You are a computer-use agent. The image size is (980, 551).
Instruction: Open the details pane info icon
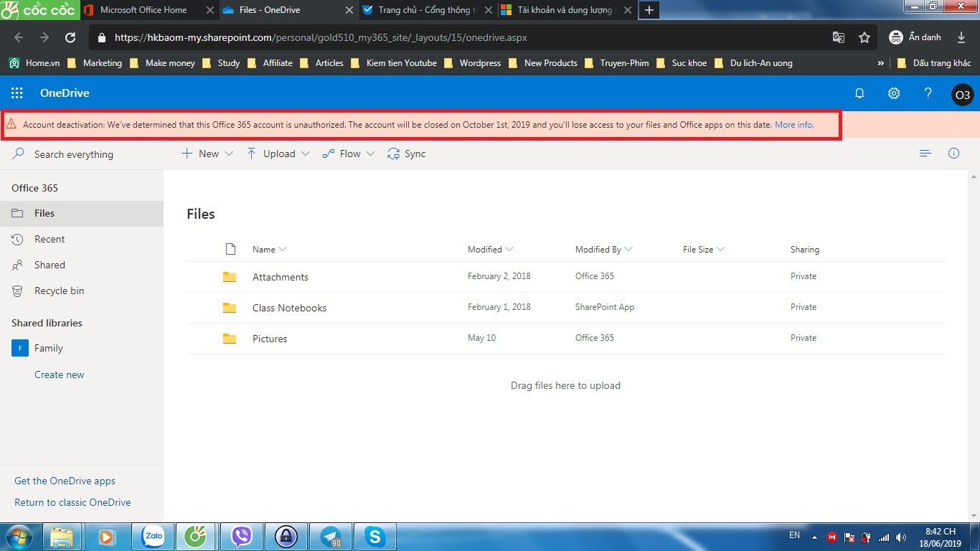tap(954, 154)
